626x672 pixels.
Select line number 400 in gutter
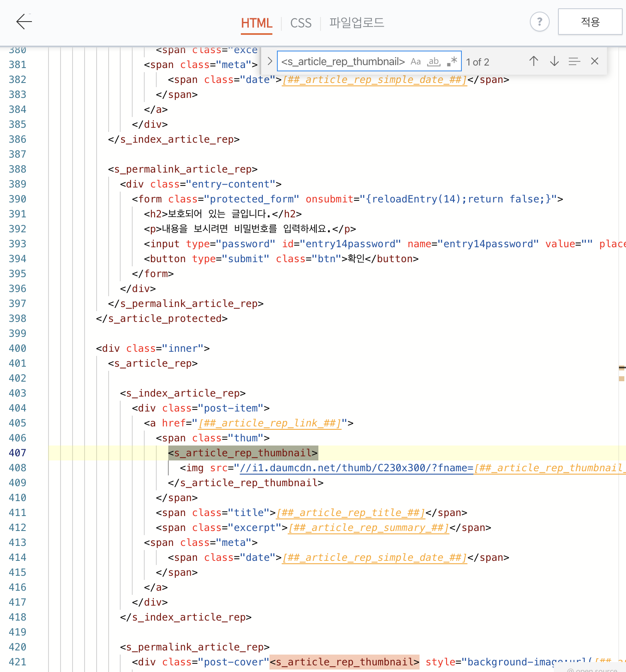tap(17, 348)
